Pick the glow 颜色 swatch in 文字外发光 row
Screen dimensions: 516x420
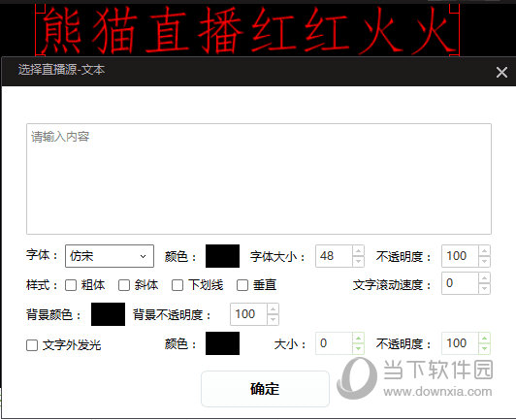coord(222,343)
